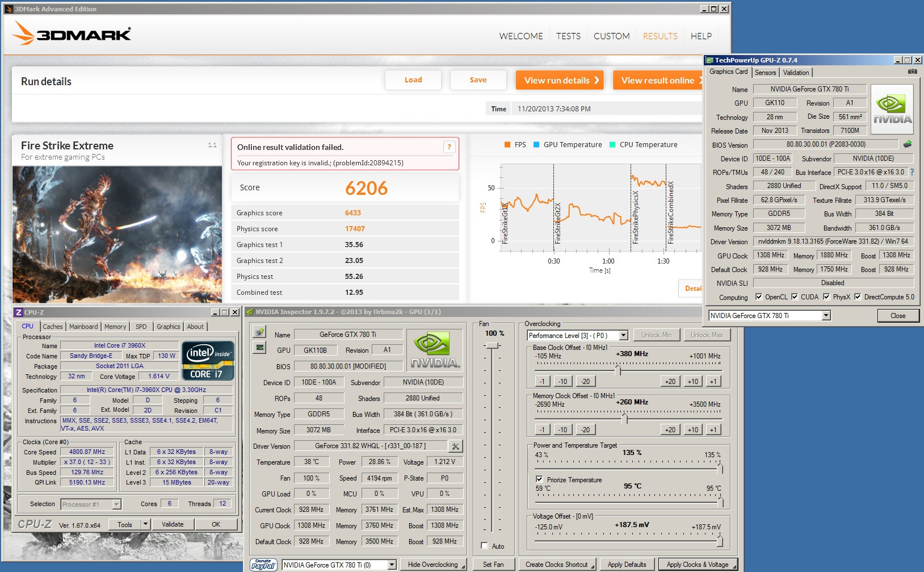924x572 pixels.
Task: Click View run details button
Action: pos(560,80)
